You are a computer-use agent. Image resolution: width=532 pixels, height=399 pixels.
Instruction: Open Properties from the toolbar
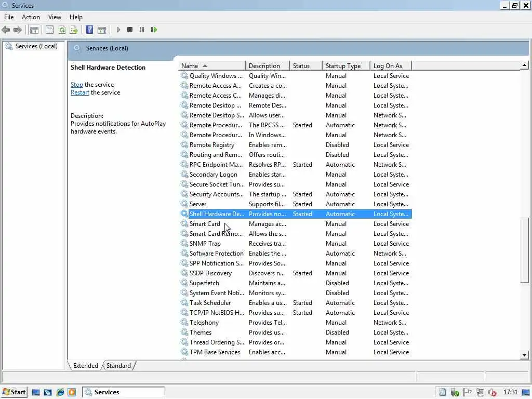[x=49, y=30]
